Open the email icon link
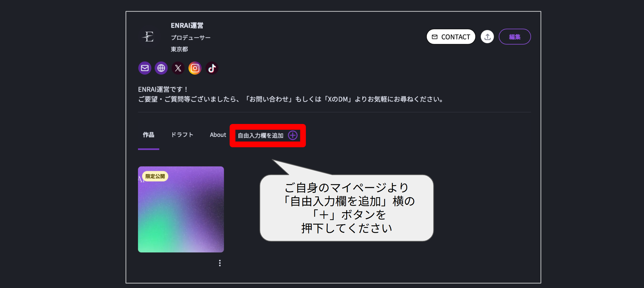Viewport: 644px width, 288px height. [145, 68]
